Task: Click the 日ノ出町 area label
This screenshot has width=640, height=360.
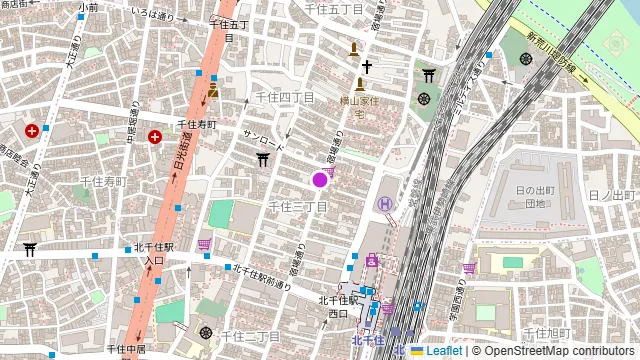Action: click(x=612, y=196)
